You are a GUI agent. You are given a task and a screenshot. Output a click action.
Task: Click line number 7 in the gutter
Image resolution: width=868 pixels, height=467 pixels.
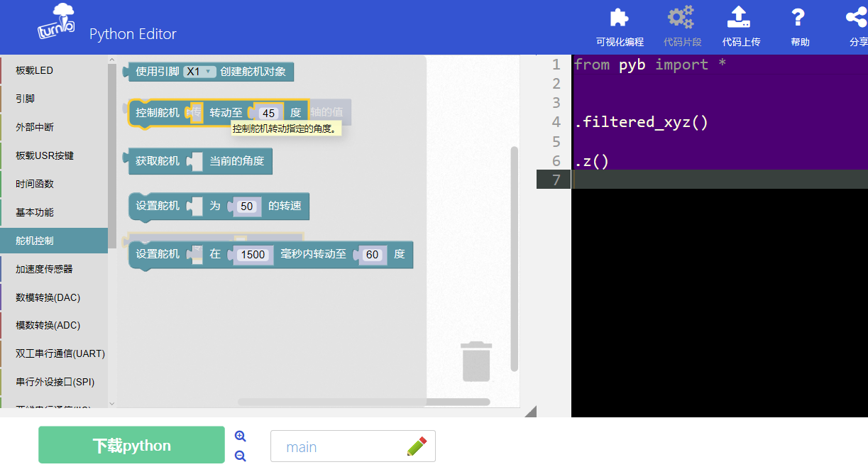click(556, 180)
